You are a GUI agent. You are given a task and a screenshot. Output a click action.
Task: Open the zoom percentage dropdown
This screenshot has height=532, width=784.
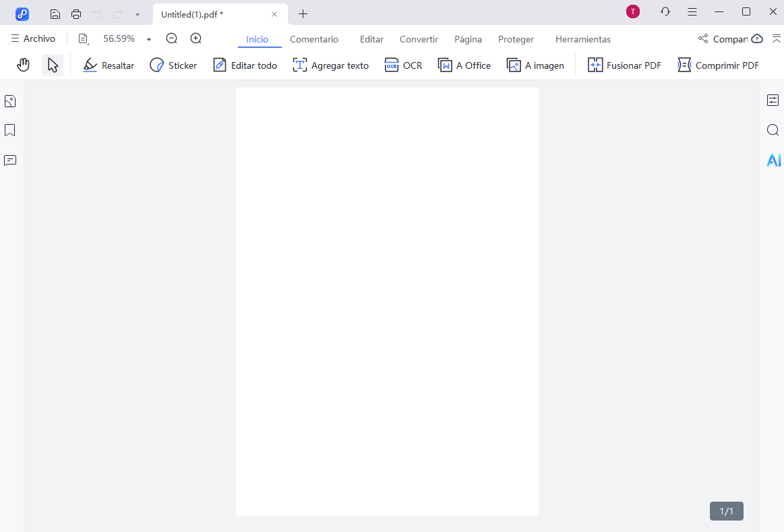(148, 38)
